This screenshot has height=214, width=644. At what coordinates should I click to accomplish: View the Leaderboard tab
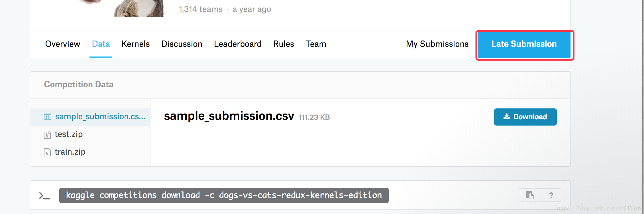tap(238, 44)
